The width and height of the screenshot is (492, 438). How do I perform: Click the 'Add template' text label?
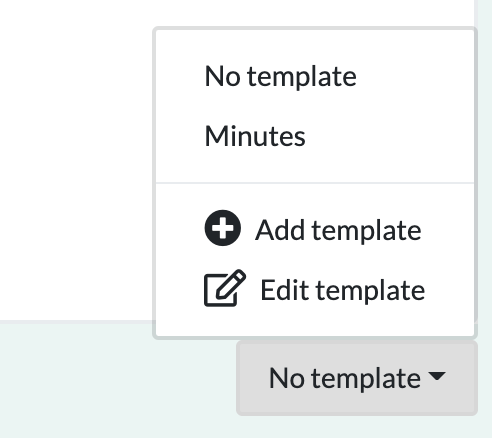[338, 230]
